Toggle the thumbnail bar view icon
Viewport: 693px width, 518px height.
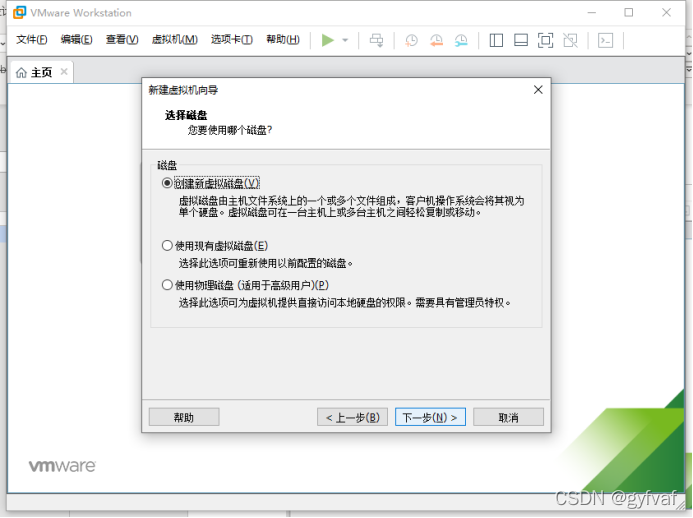[x=521, y=41]
